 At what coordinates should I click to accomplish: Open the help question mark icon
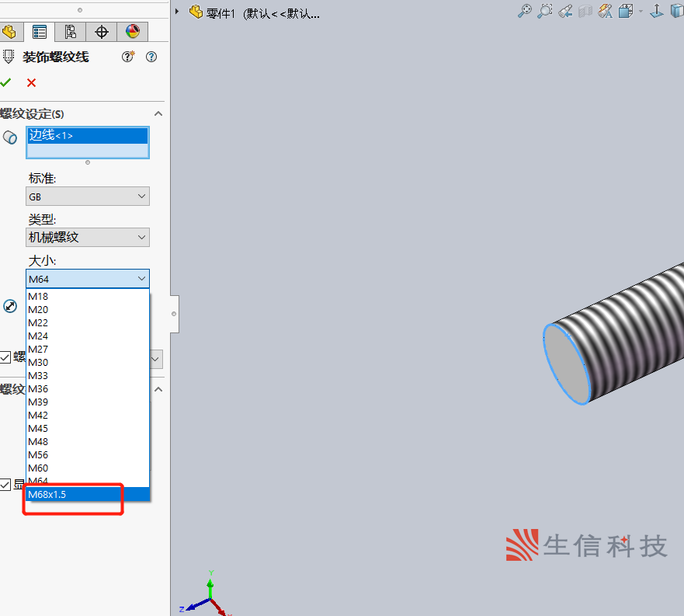point(151,57)
